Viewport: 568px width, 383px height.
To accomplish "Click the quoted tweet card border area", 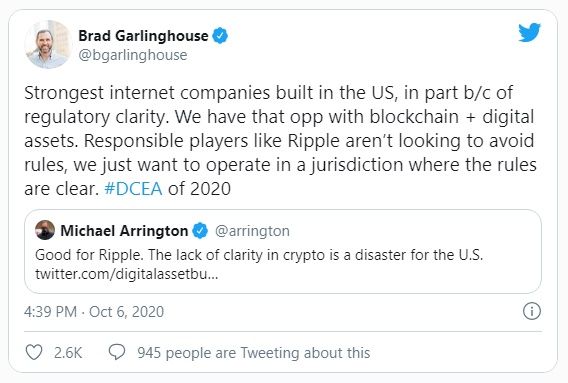I will tap(283, 251).
